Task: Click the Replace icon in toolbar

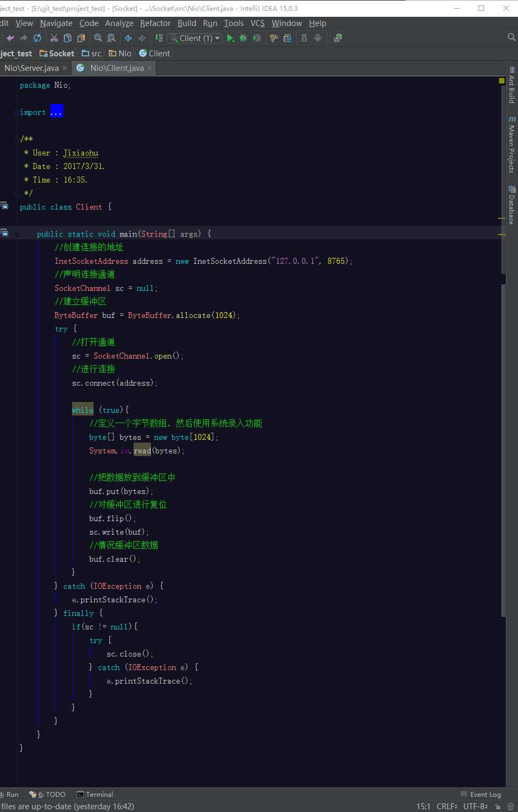Action: (112, 38)
